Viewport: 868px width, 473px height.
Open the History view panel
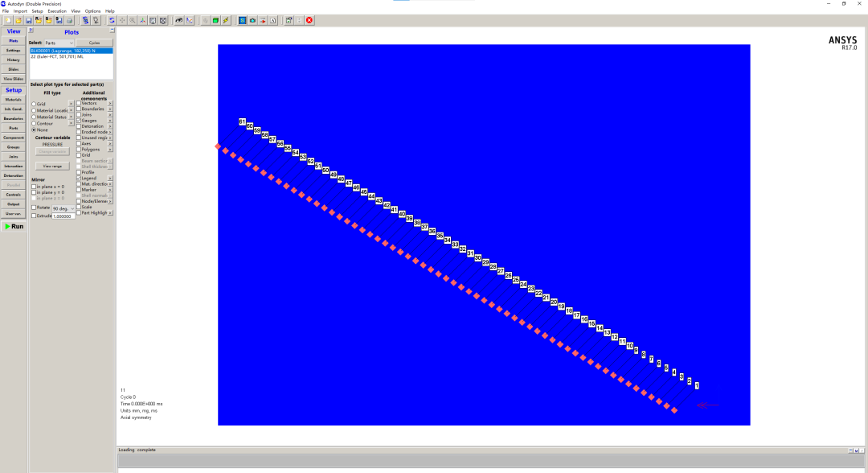click(14, 60)
